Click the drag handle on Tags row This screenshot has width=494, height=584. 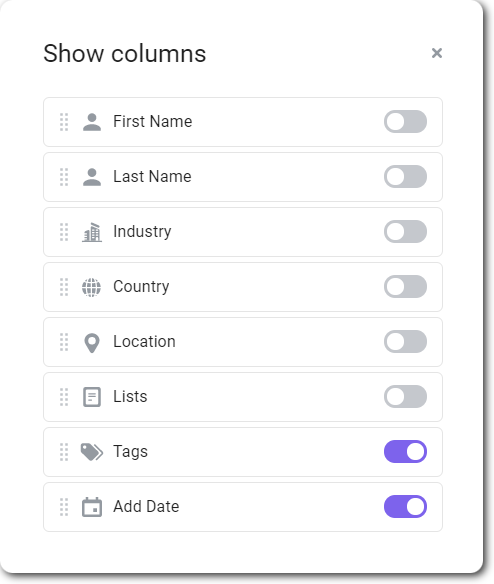pyautogui.click(x=64, y=452)
